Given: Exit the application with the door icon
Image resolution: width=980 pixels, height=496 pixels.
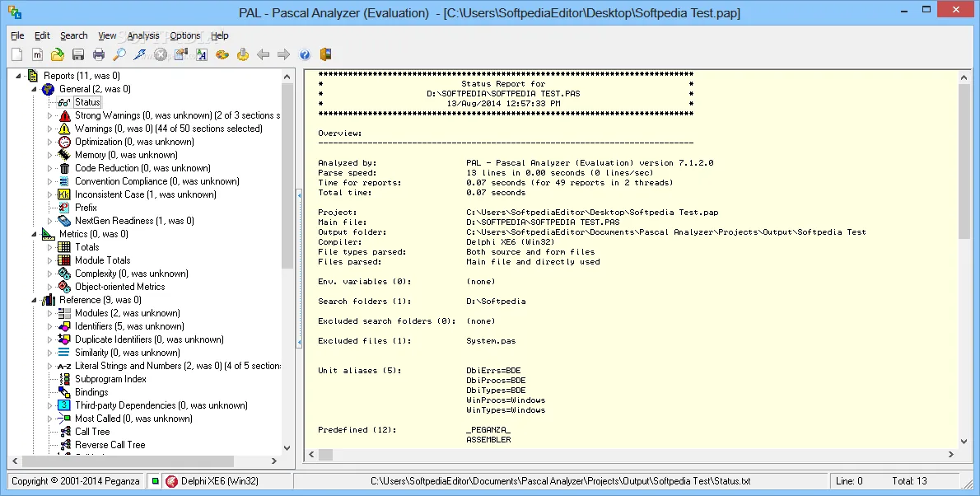Looking at the screenshot, I should tap(325, 55).
